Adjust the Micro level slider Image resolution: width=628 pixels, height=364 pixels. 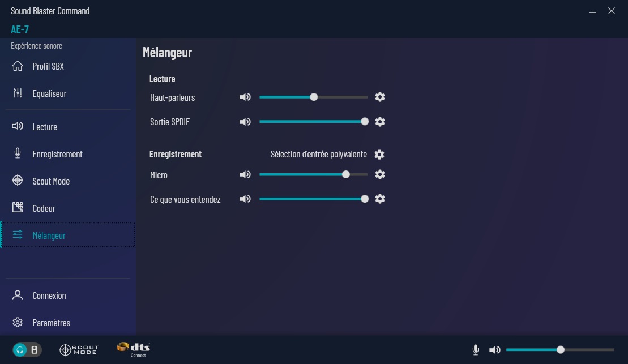[313, 174]
